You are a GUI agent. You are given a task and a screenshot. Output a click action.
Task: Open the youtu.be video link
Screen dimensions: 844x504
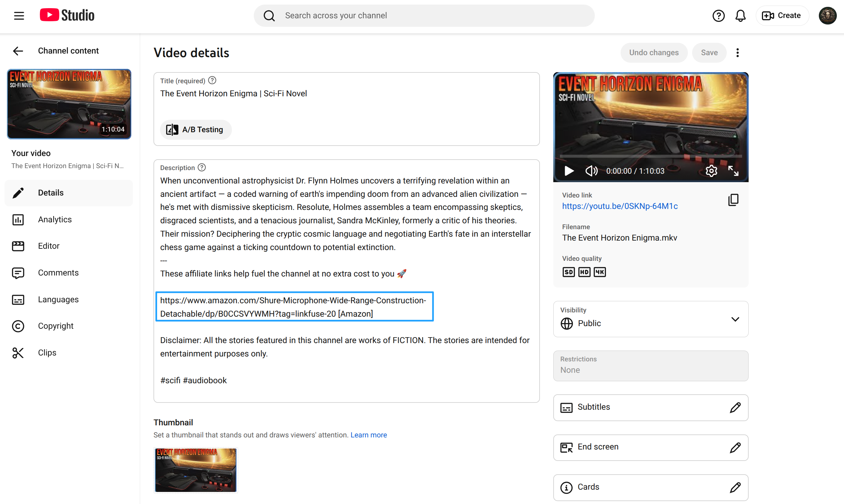click(619, 206)
